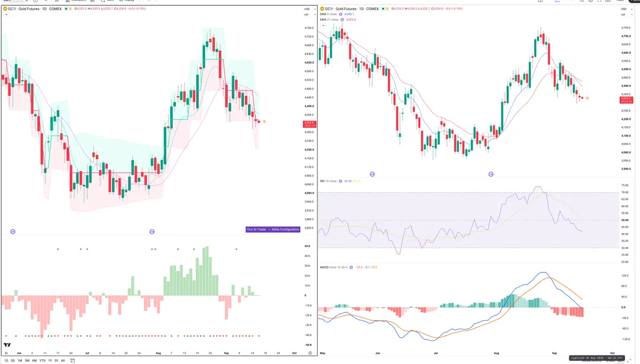The image size is (640, 364).
Task: Click the 4,760.0 label on left price axis
Action: [309, 28]
